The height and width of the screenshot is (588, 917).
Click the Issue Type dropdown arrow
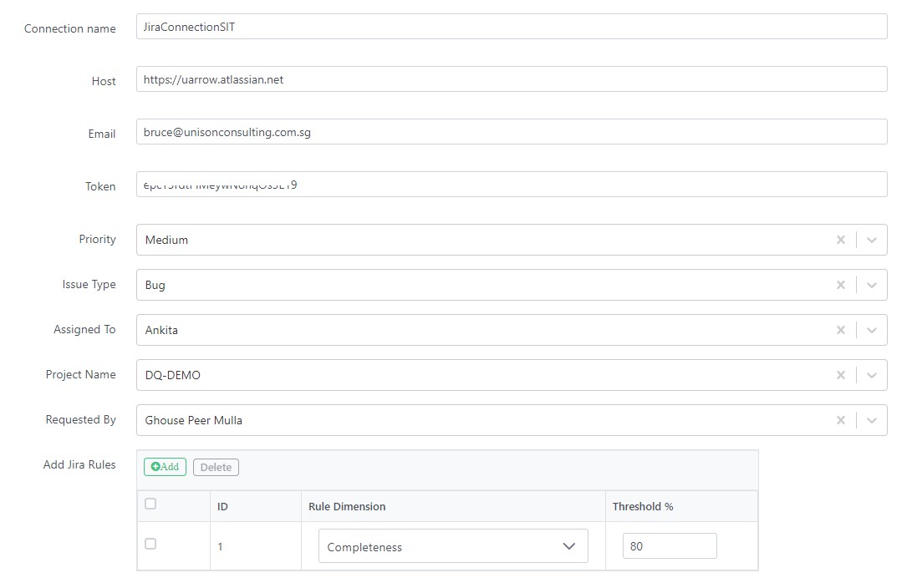pyautogui.click(x=871, y=285)
